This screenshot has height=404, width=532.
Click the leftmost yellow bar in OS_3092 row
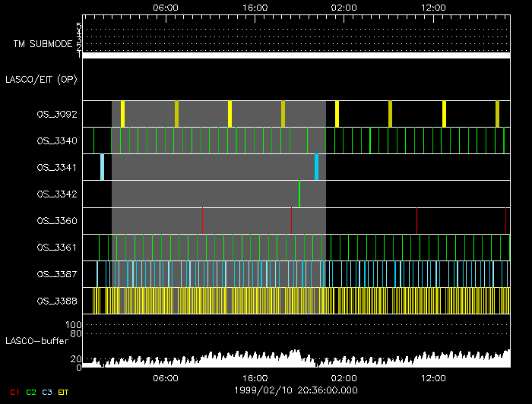[122, 114]
